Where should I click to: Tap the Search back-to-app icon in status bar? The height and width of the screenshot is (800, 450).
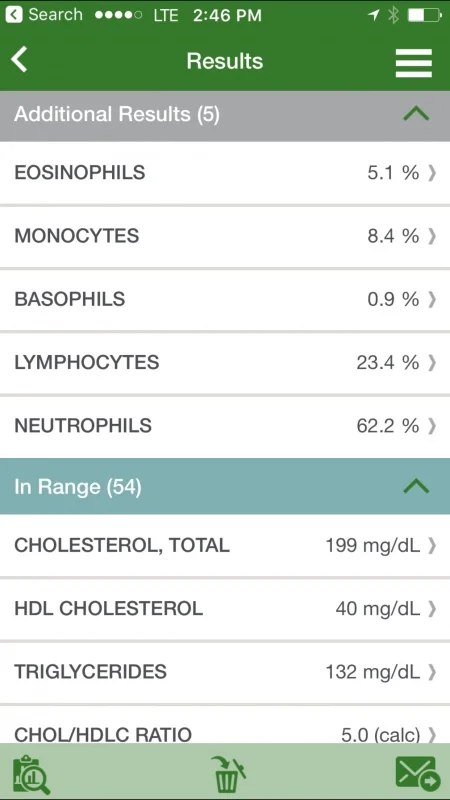(x=14, y=15)
